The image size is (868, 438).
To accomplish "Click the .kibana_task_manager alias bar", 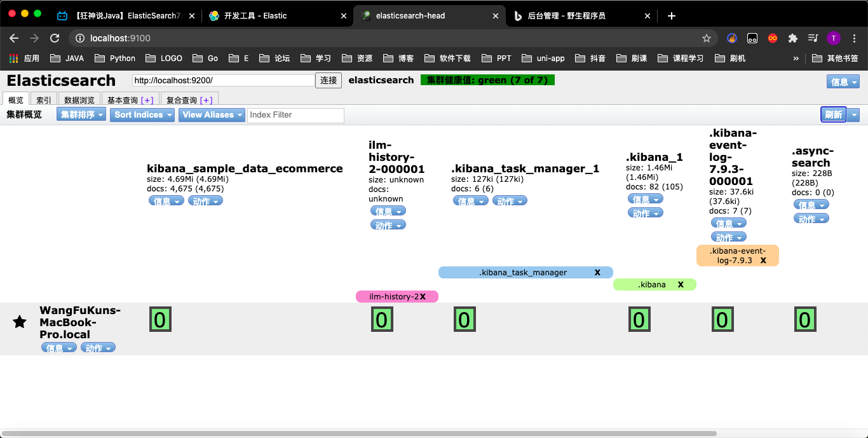I will tap(526, 272).
